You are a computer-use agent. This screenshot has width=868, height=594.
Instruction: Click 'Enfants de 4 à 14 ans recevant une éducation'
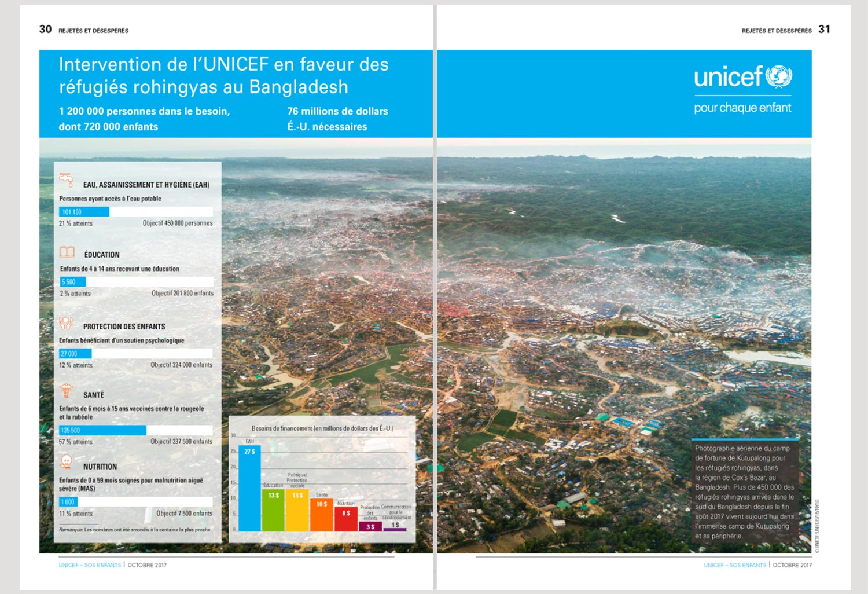[x=119, y=269]
